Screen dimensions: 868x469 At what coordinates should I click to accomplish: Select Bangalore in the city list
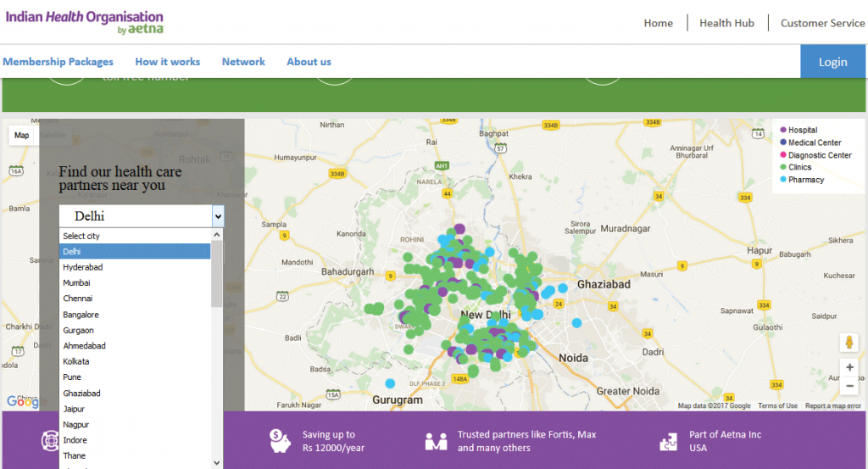tap(135, 315)
